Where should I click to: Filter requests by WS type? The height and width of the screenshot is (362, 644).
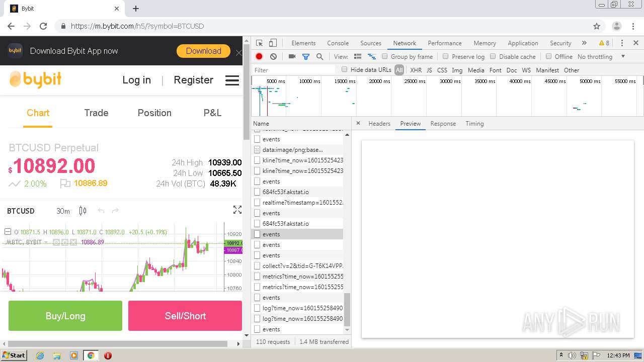526,70
